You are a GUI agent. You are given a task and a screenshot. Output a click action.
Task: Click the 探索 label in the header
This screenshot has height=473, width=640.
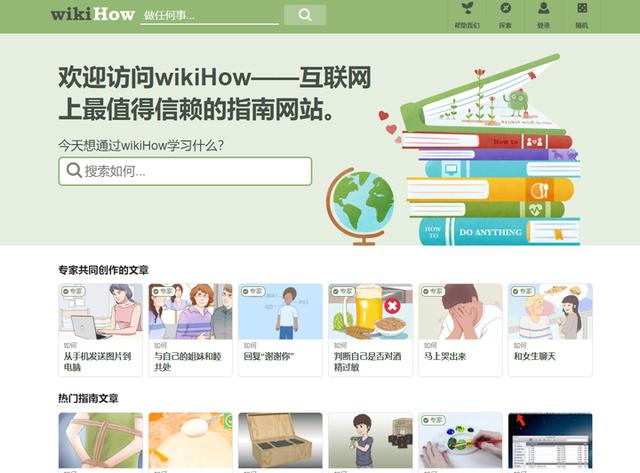(505, 25)
